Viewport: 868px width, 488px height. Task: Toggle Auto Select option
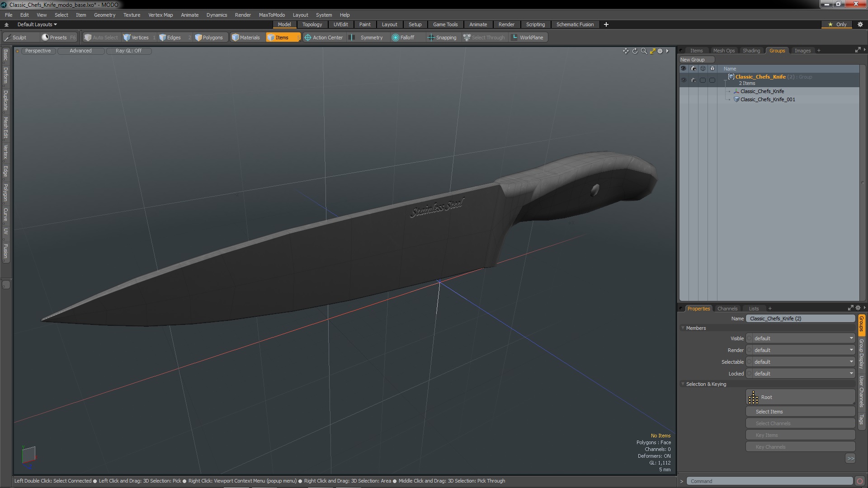101,38
